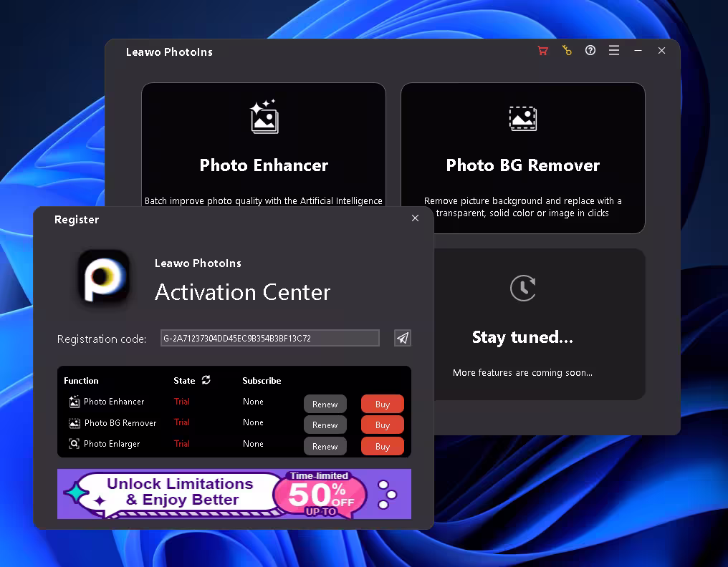
Task: Click the Register dialog title
Action: (x=77, y=220)
